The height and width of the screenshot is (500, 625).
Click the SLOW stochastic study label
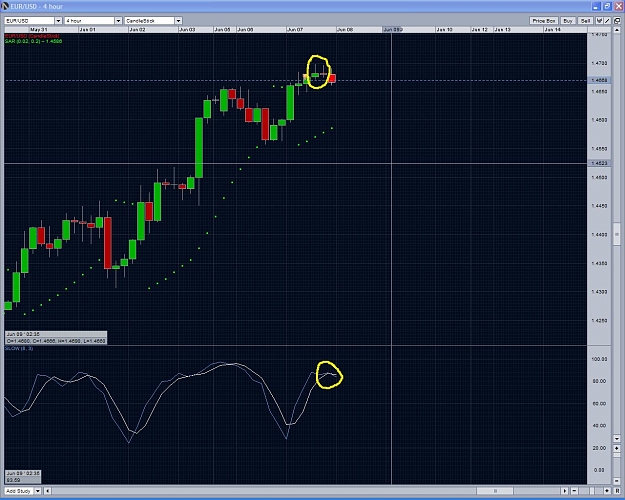(19, 348)
